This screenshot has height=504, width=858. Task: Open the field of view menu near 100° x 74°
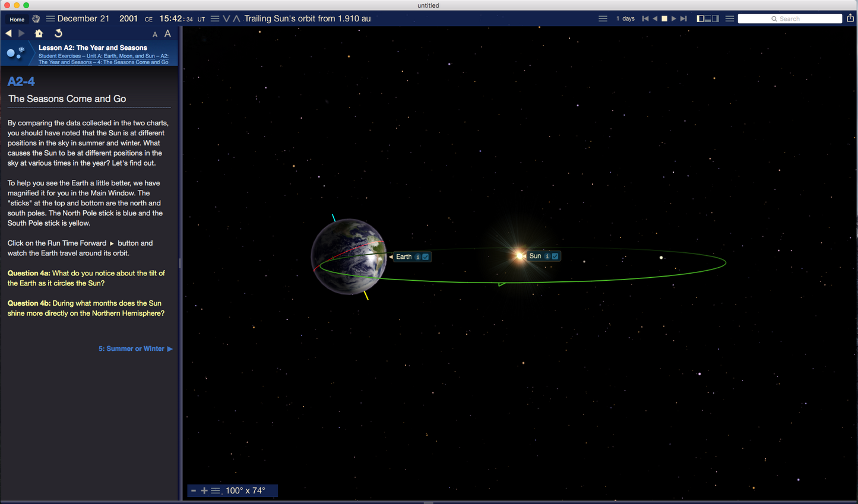pos(216,490)
